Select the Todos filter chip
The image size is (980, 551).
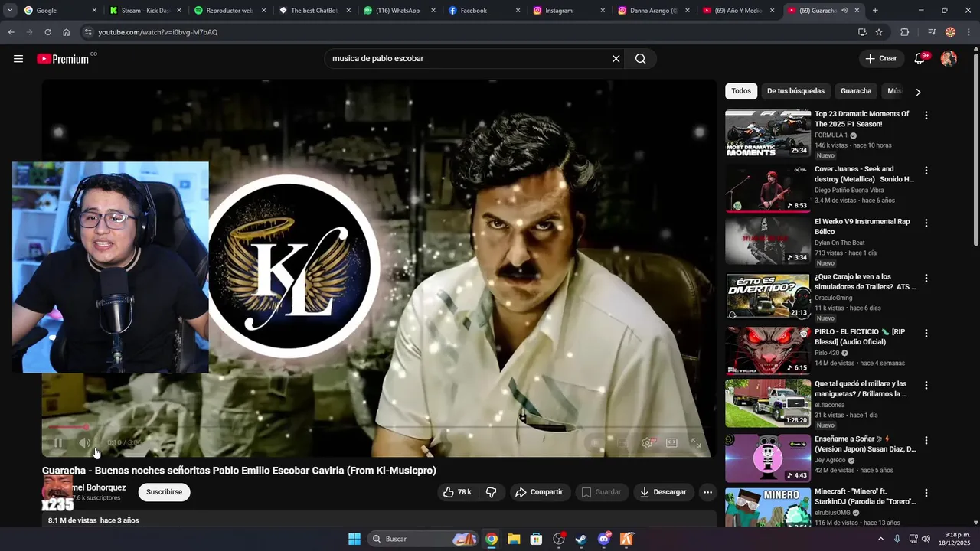741,91
